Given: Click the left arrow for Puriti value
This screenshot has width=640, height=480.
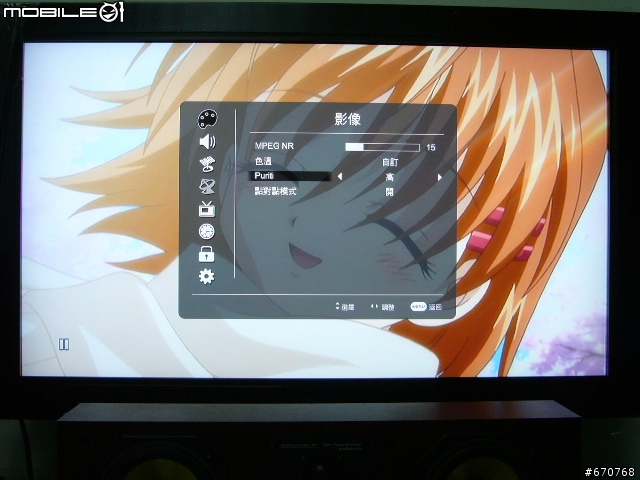Looking at the screenshot, I should [340, 177].
